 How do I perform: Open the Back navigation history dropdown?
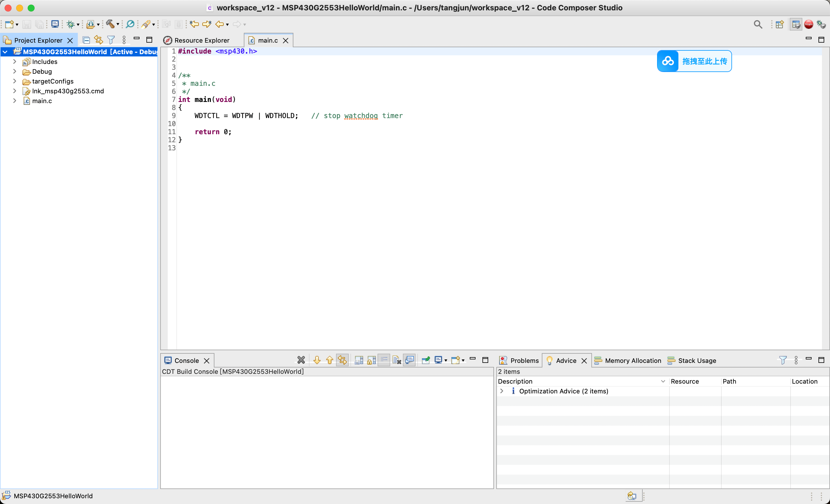[227, 24]
